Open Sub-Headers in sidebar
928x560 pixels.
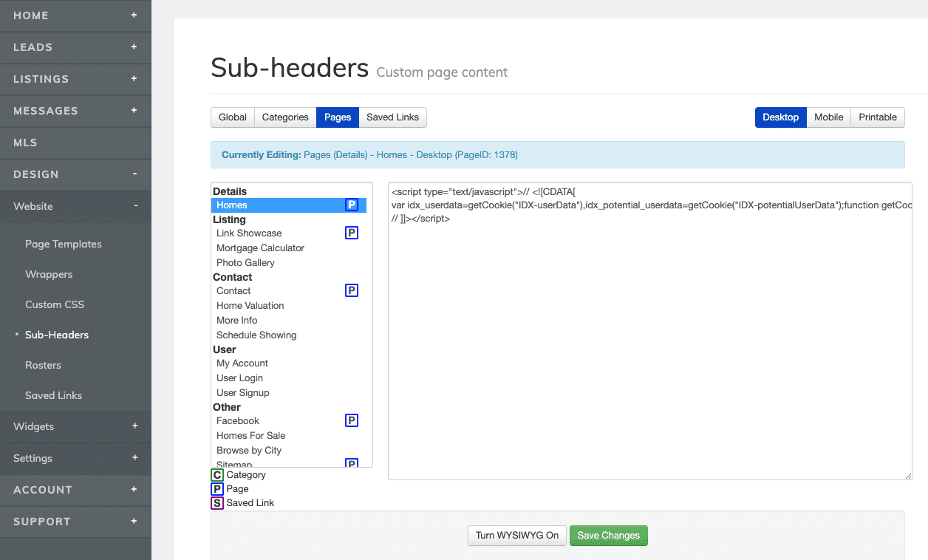click(x=57, y=335)
